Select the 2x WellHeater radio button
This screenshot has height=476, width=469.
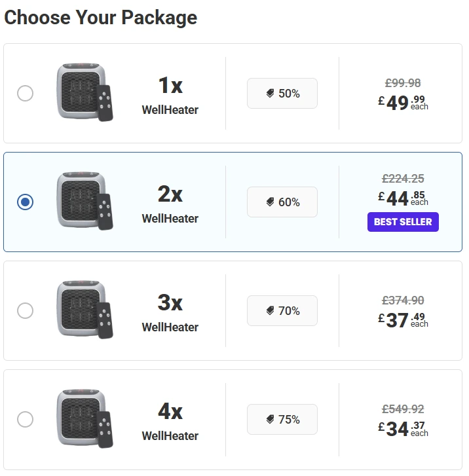(x=25, y=202)
